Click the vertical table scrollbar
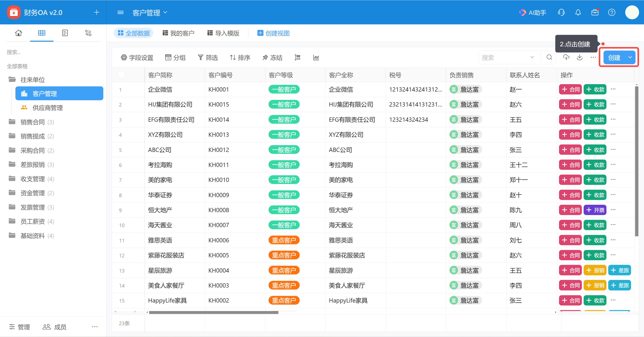The height and width of the screenshot is (337, 644). (x=636, y=161)
